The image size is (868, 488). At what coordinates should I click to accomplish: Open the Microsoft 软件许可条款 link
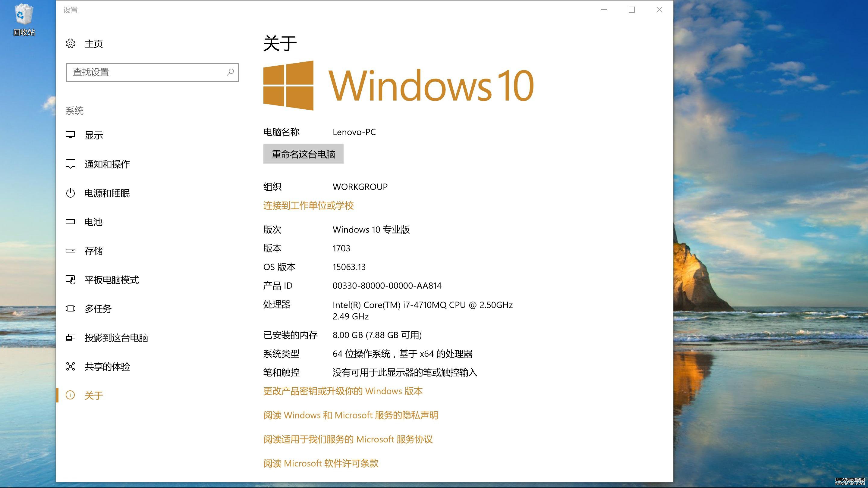321,463
